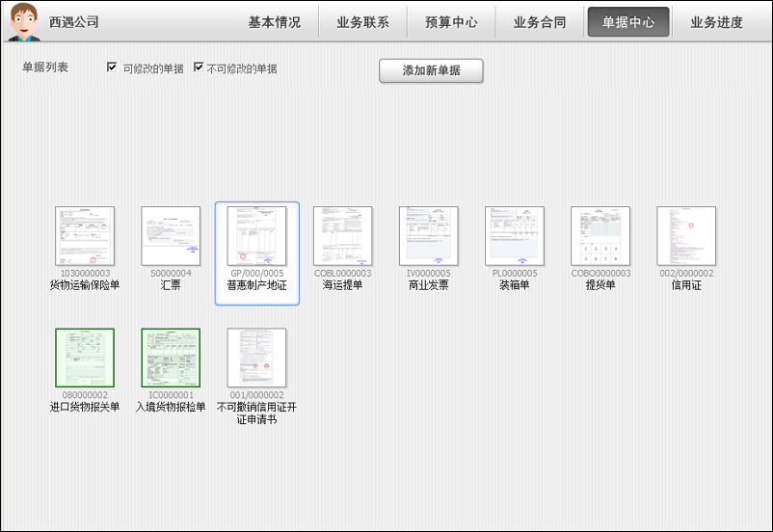Open the green 进口货物报关单 form
Screen dimensions: 773x532
[x=85, y=358]
